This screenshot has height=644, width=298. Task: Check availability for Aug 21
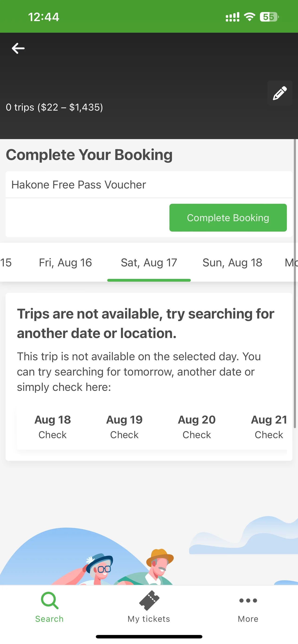[269, 427]
